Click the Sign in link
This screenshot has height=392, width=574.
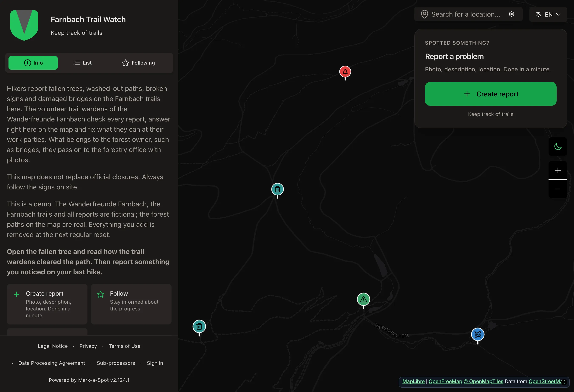(155, 363)
